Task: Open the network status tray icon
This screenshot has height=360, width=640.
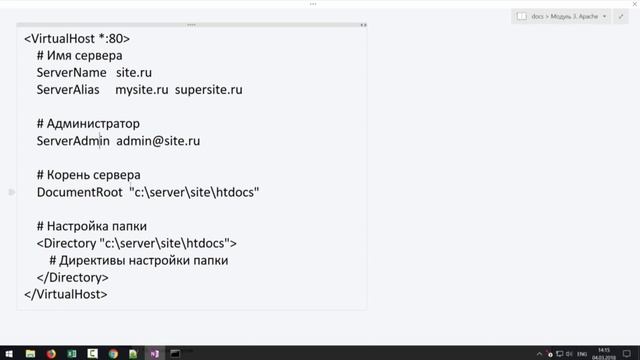Action: (560, 354)
